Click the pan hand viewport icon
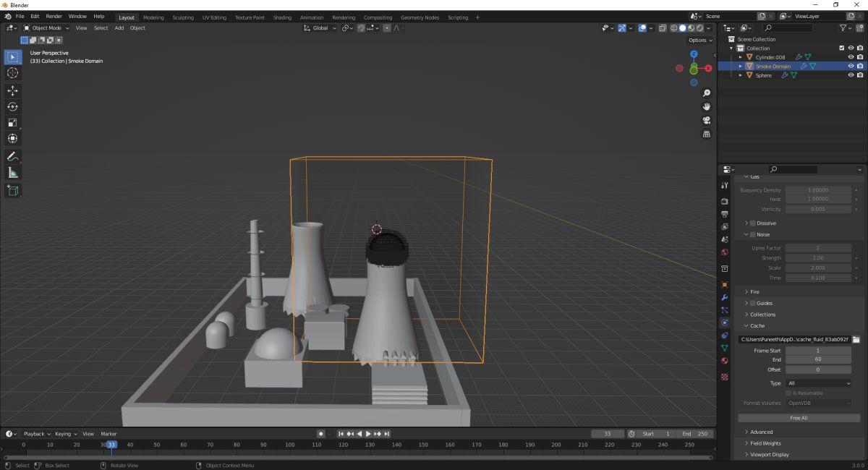Image resolution: width=868 pixels, height=470 pixels. click(707, 107)
